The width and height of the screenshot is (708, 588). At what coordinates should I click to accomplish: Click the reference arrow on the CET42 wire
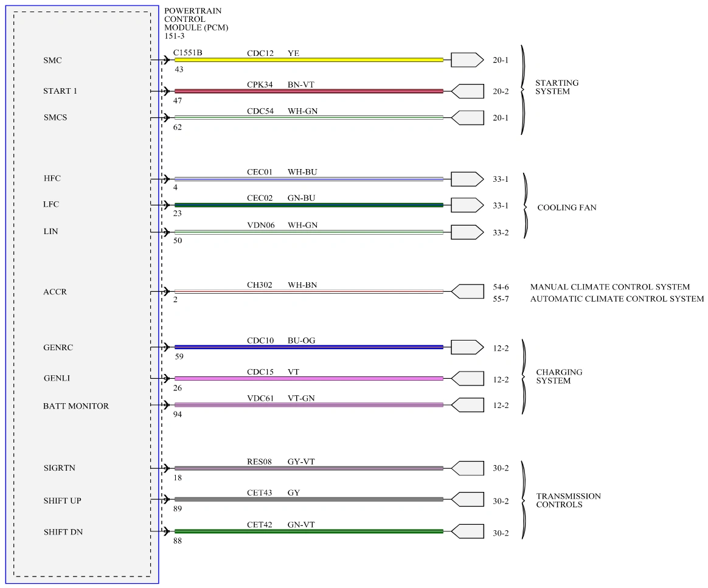(x=467, y=531)
